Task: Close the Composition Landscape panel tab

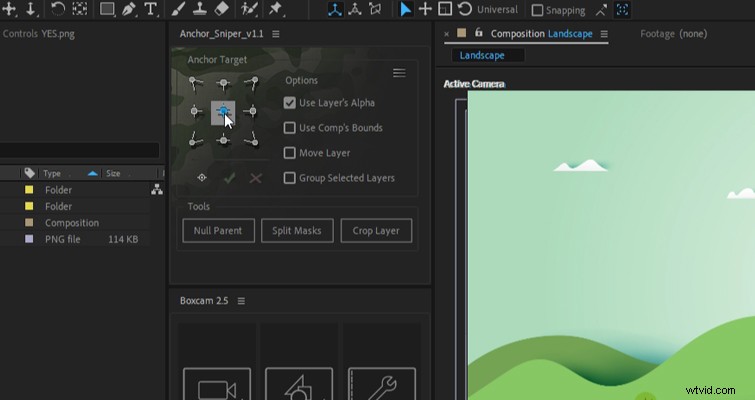Action: coord(446,34)
